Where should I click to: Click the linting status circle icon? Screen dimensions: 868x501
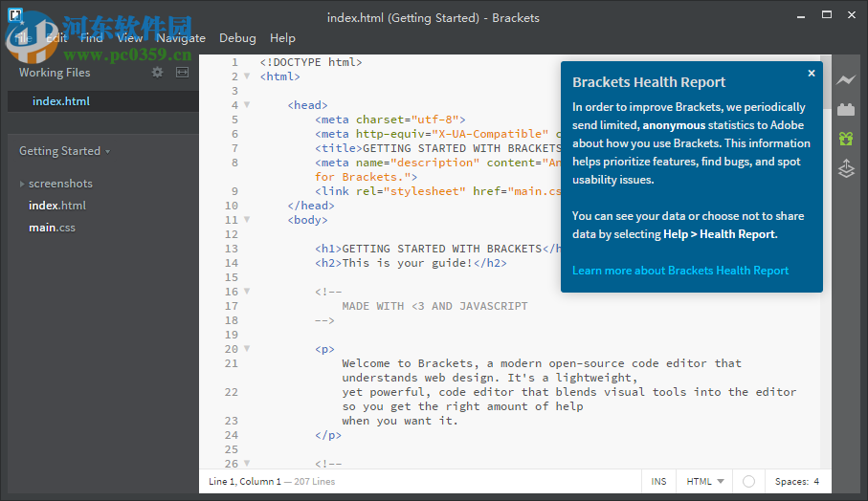pos(748,482)
